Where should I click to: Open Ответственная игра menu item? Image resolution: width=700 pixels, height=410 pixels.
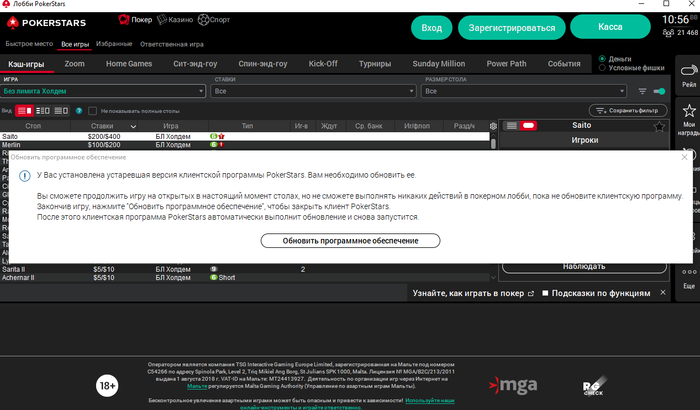click(x=172, y=44)
